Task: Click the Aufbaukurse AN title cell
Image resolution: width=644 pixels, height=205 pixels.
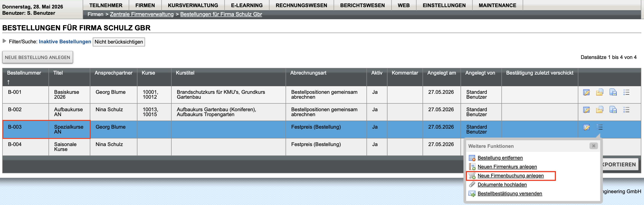Action: click(x=69, y=112)
